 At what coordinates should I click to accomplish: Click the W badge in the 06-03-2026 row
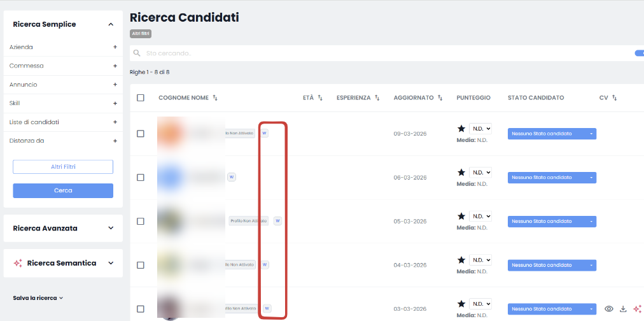pyautogui.click(x=232, y=177)
